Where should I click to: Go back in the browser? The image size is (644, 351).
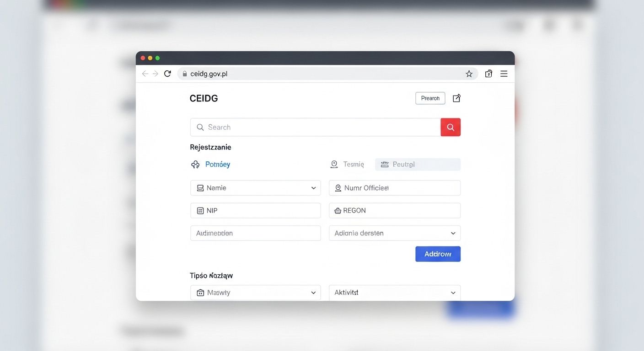pos(145,74)
